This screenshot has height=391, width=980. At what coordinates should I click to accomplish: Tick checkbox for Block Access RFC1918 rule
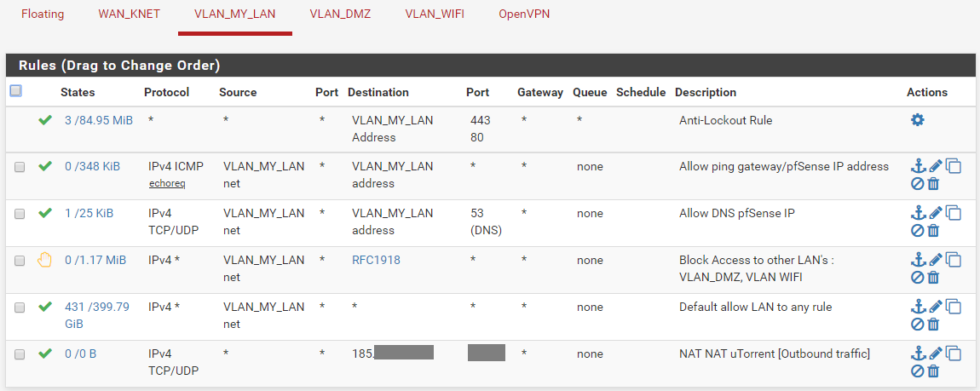(20, 261)
